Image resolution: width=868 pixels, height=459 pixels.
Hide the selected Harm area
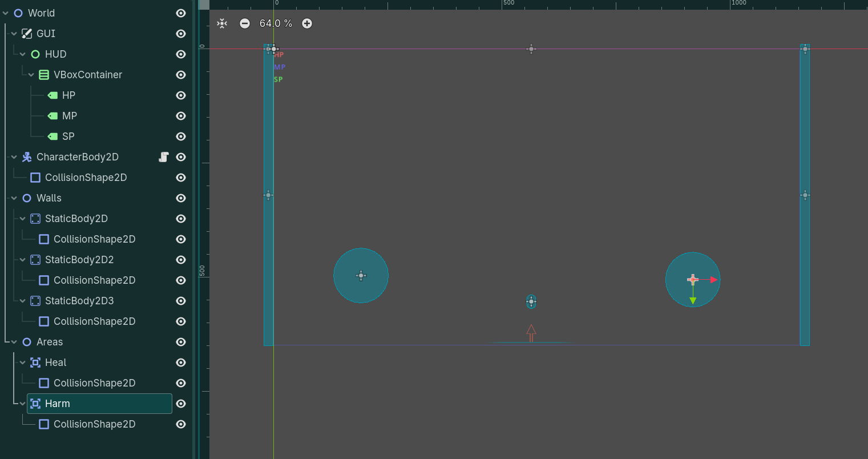click(181, 404)
